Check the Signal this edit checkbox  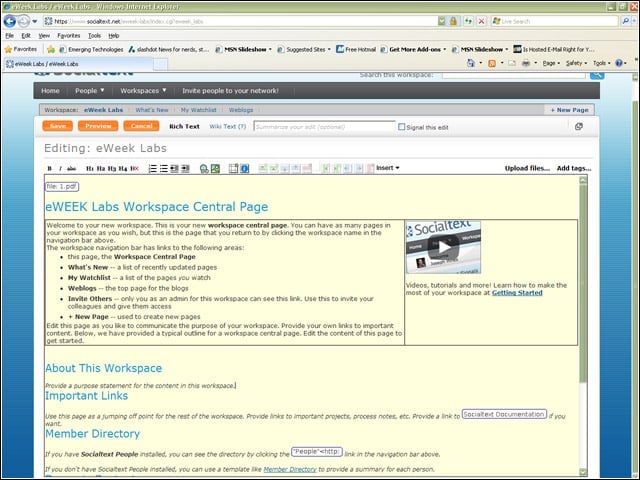402,127
